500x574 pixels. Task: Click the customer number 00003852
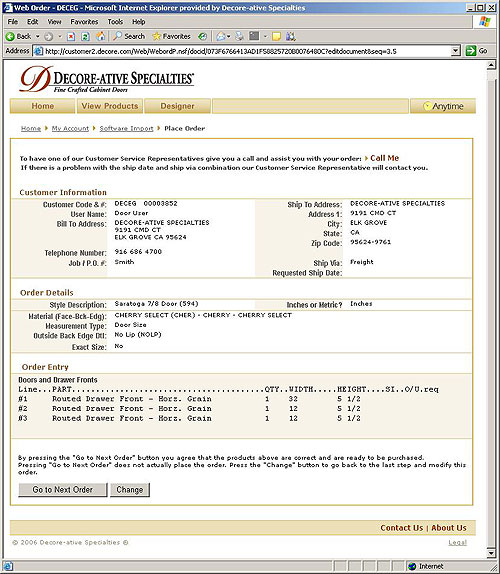coord(160,204)
